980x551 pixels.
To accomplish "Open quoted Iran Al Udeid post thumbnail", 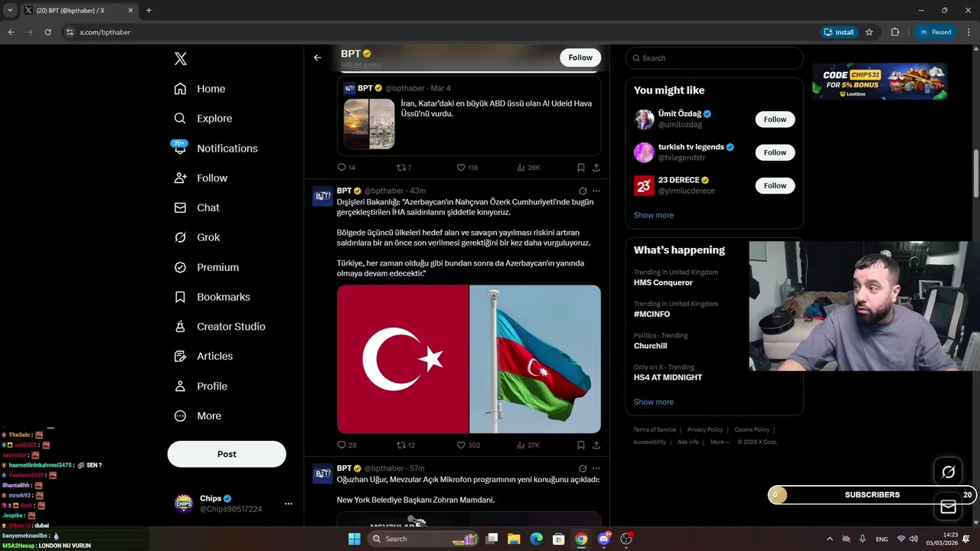I will [x=369, y=123].
